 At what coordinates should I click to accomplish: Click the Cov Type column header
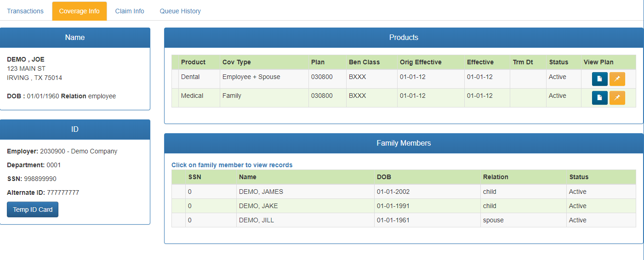[237, 62]
